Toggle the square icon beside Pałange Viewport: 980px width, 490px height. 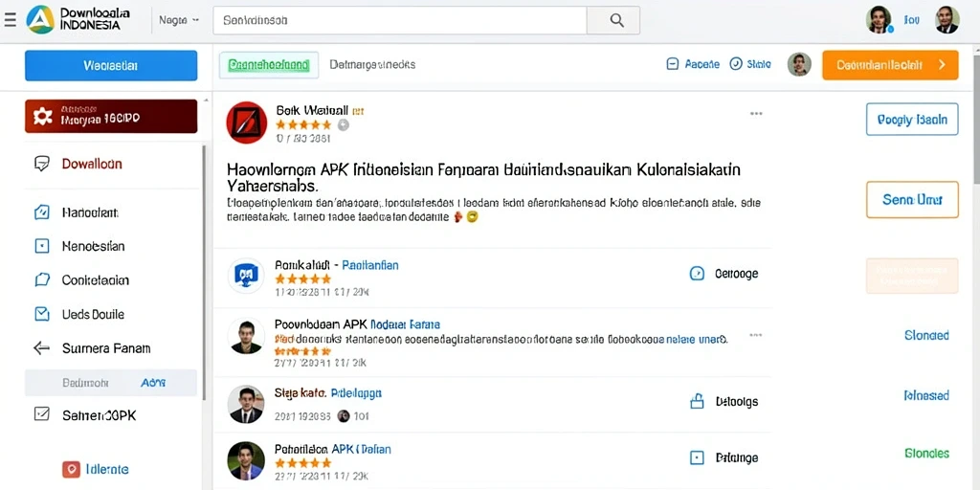pyautogui.click(x=697, y=457)
